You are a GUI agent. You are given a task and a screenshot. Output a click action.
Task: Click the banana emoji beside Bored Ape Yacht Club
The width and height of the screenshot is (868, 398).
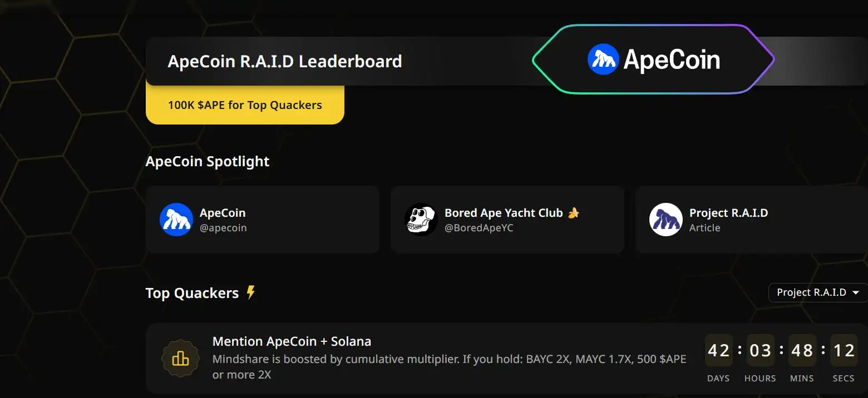(x=574, y=213)
